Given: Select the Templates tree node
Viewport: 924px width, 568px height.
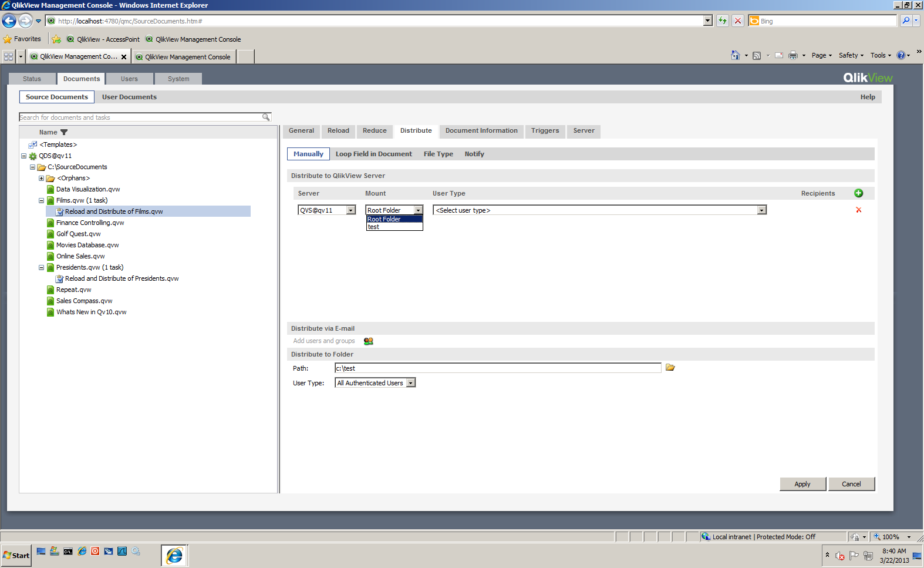Looking at the screenshot, I should (58, 144).
